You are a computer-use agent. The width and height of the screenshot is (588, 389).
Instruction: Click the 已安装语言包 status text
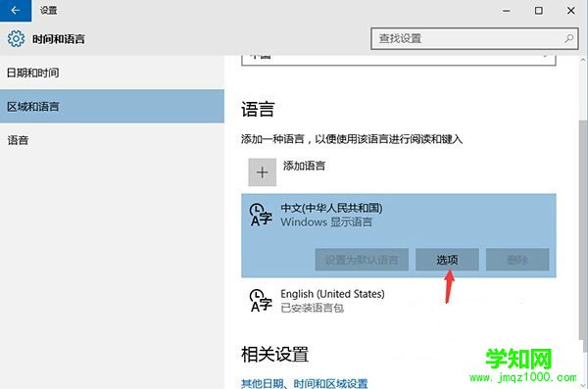[313, 308]
